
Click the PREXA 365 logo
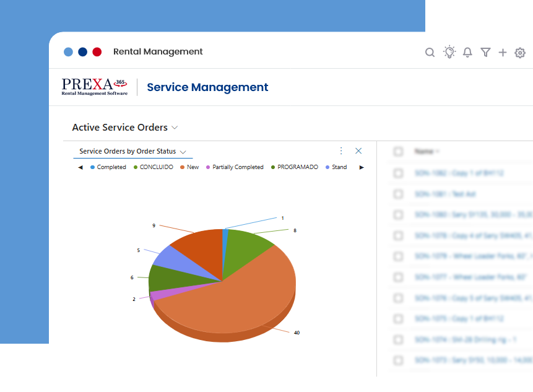coord(94,87)
